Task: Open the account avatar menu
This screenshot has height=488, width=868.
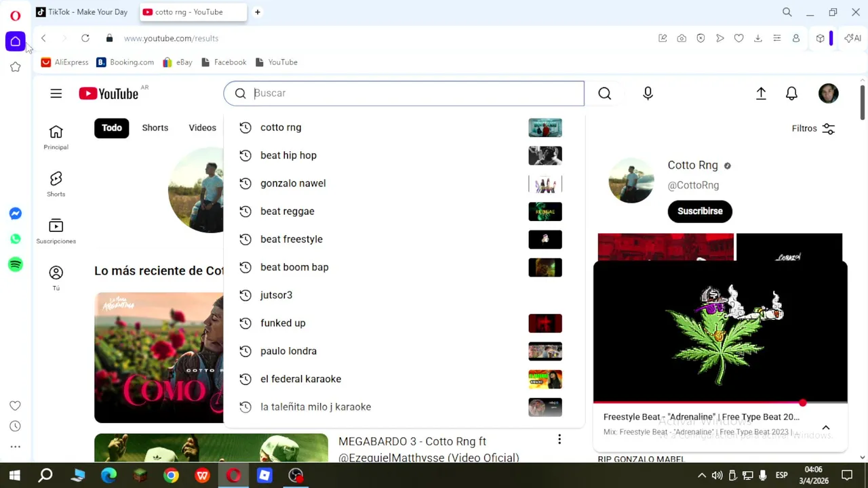Action: [x=828, y=94]
